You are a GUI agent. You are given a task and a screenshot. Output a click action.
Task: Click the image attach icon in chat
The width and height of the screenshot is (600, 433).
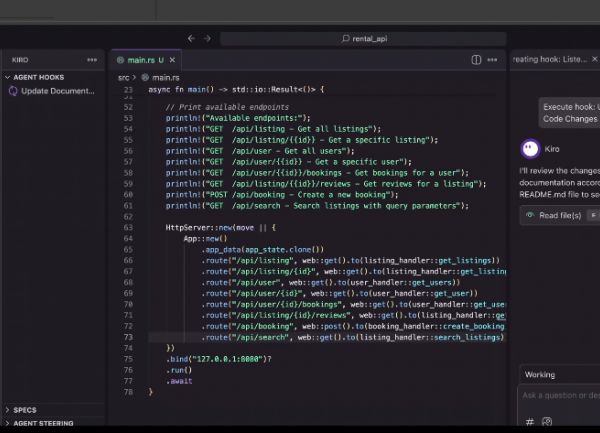[x=546, y=421]
